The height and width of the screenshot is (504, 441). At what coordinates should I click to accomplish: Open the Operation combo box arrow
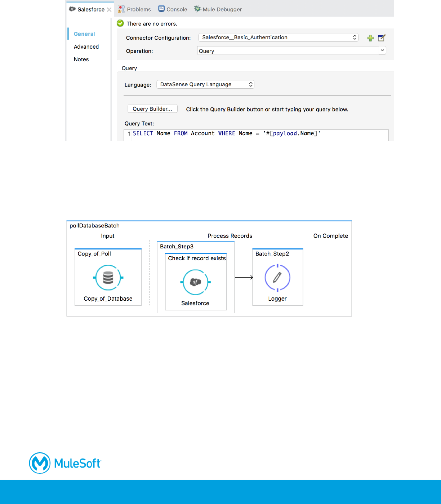coord(382,50)
